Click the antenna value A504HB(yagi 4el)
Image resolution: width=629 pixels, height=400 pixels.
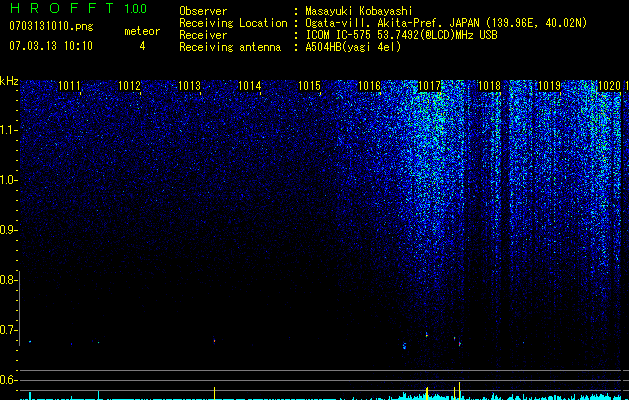[x=353, y=47]
